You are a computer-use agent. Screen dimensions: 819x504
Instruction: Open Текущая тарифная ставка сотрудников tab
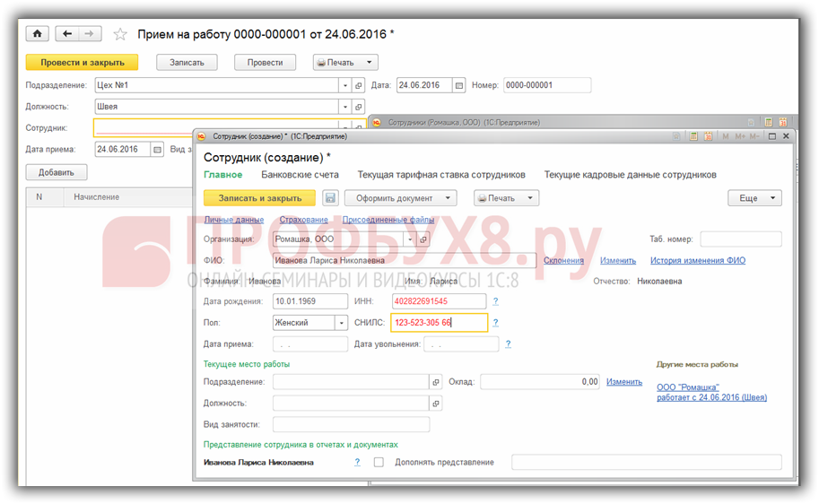pyautogui.click(x=440, y=175)
